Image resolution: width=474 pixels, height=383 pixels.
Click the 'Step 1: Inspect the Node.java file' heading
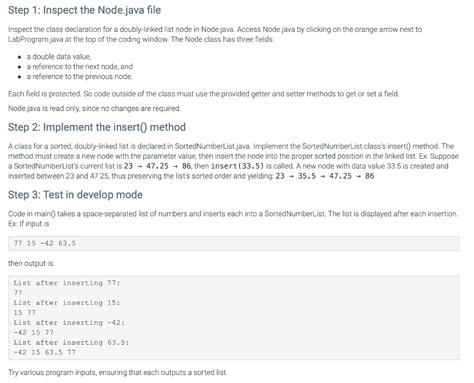coord(84,10)
